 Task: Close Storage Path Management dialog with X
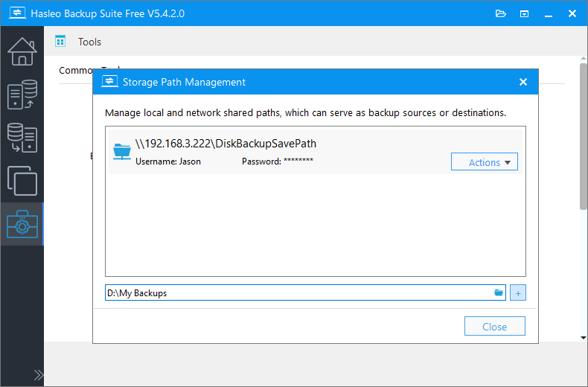(523, 82)
